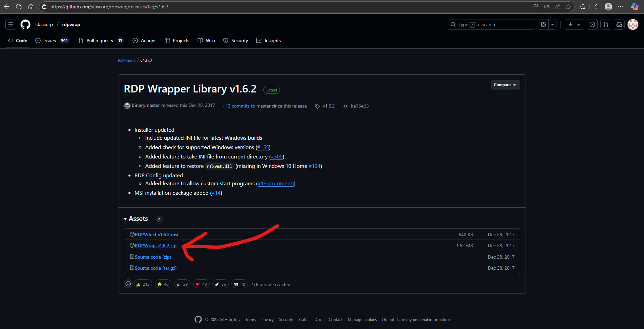This screenshot has height=329, width=644.
Task: Download Source code (zip)
Action: click(x=153, y=257)
